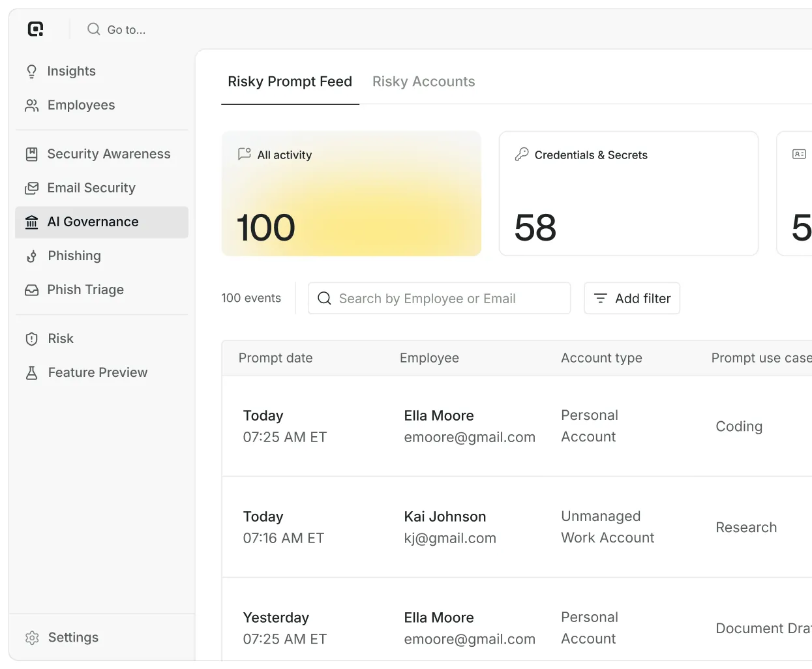Click the Employees people icon
The image size is (812, 669).
[x=31, y=105]
